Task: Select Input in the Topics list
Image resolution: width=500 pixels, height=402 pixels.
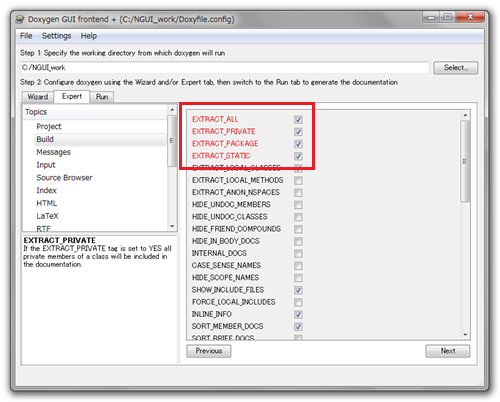Action: (46, 165)
